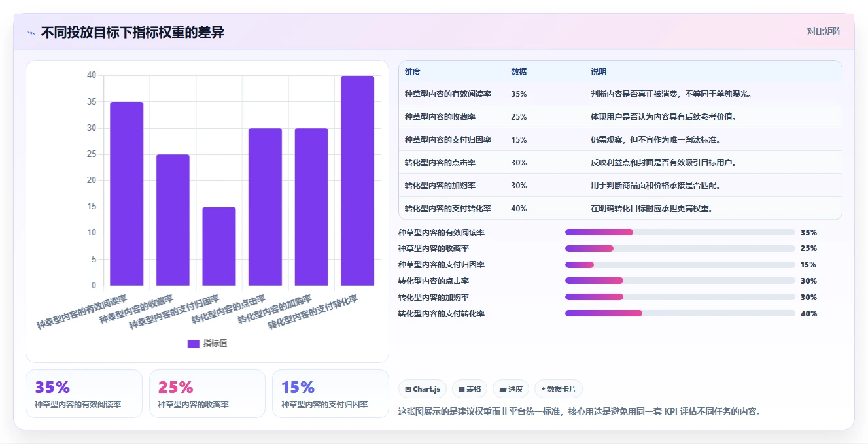868x444 pixels.
Task: Click the 维度 column header
Action: [413, 72]
